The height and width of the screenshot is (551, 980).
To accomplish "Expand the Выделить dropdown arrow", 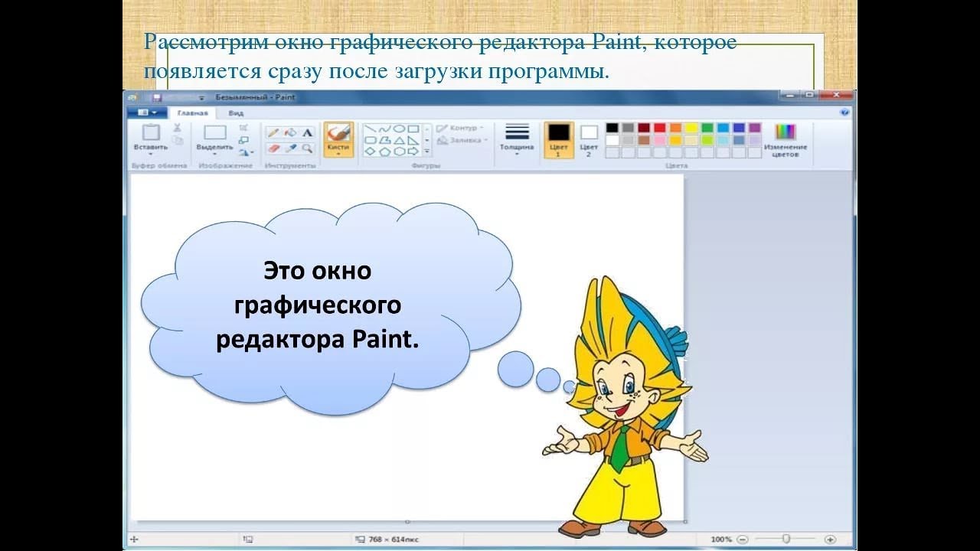I will click(215, 154).
